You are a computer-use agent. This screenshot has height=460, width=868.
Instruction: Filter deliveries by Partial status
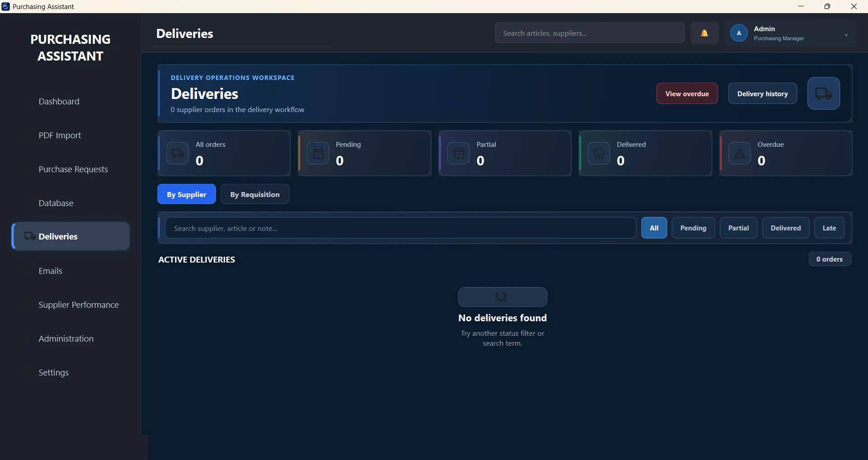click(739, 228)
